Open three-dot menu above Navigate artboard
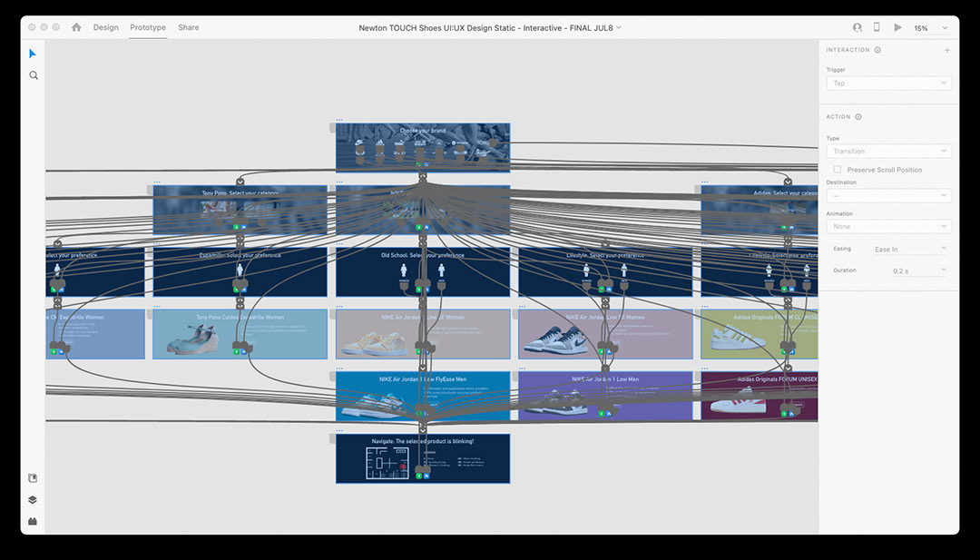The width and height of the screenshot is (980, 560). tap(339, 430)
